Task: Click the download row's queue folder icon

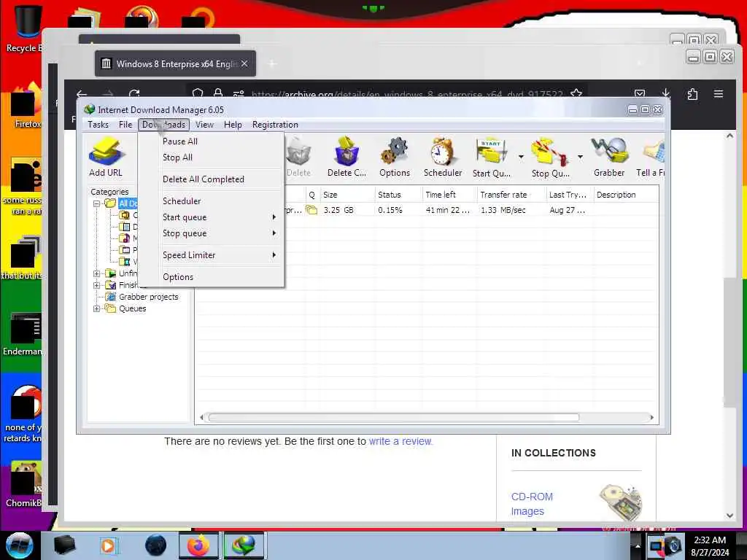Action: coord(311,209)
